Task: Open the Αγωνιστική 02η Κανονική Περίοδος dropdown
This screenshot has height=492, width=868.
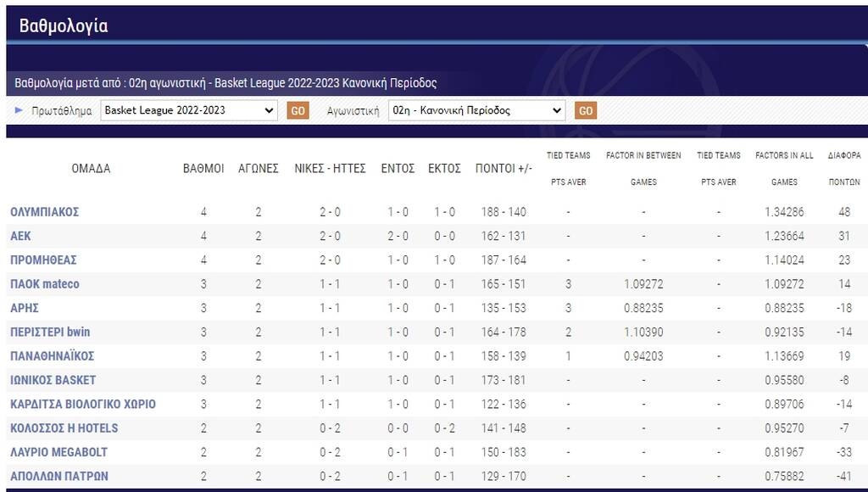Action: 476,110
